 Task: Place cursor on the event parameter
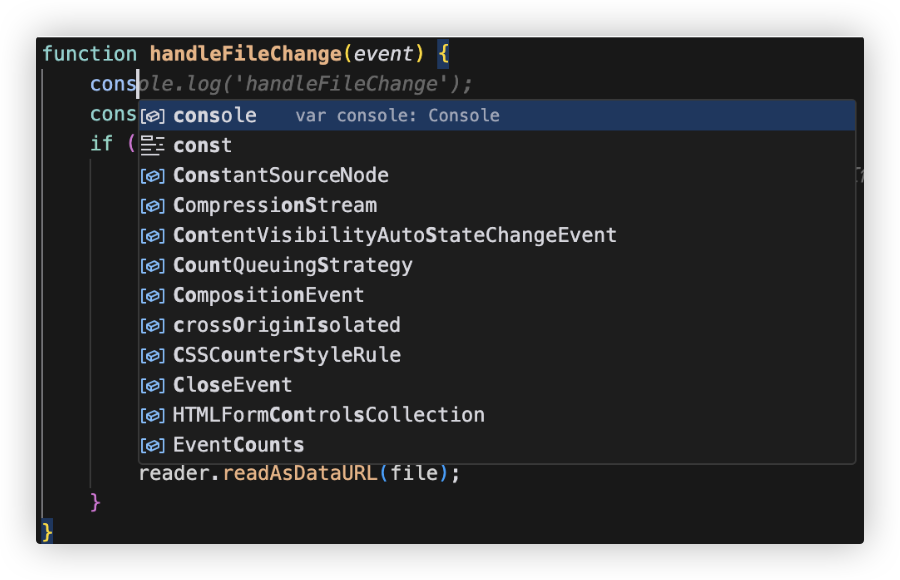pos(383,54)
